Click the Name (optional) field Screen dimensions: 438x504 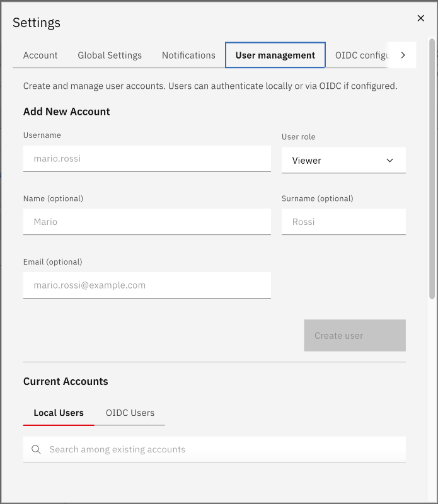pyautogui.click(x=147, y=222)
